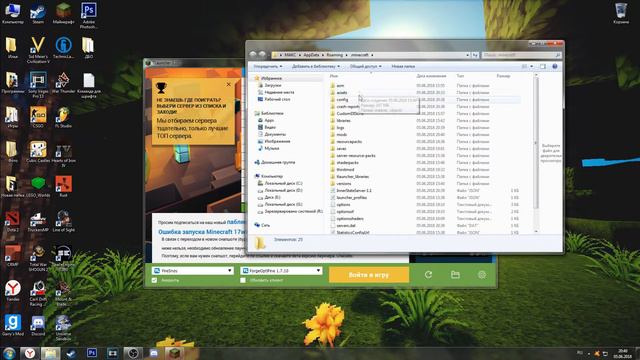Select Библиотеки in the navigation pane
The height and width of the screenshot is (360, 640).
pos(272,113)
